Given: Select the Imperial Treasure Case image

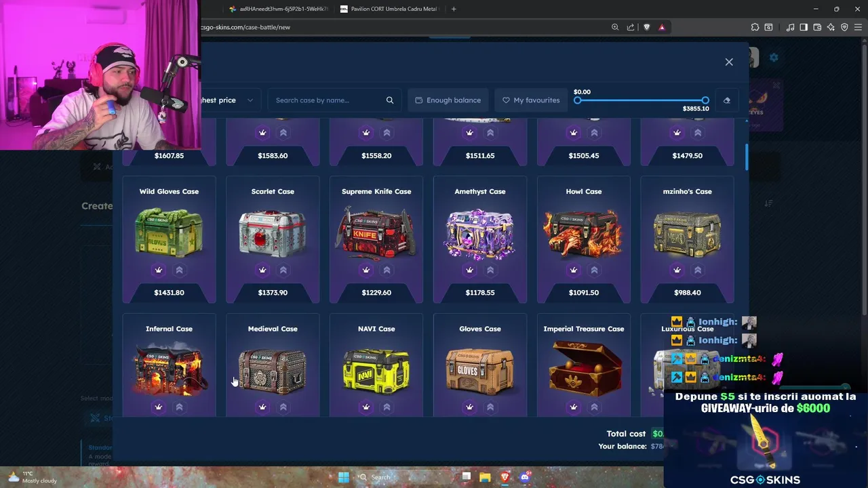Looking at the screenshot, I should coord(584,368).
